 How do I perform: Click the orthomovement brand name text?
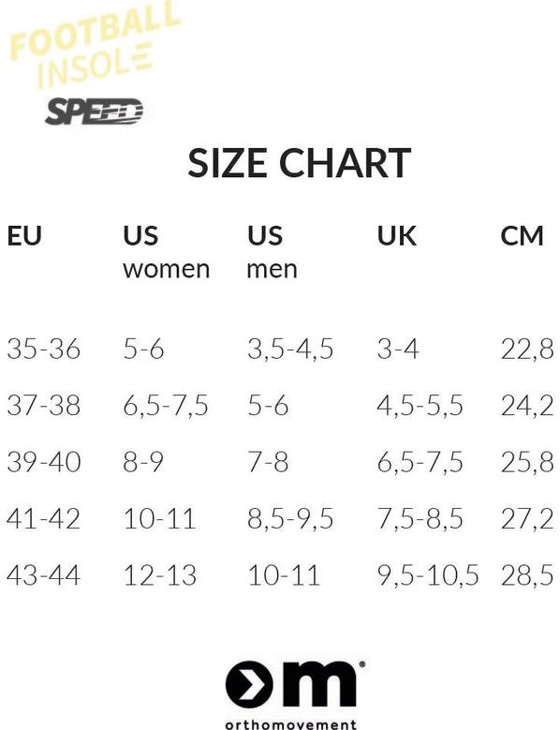click(291, 723)
